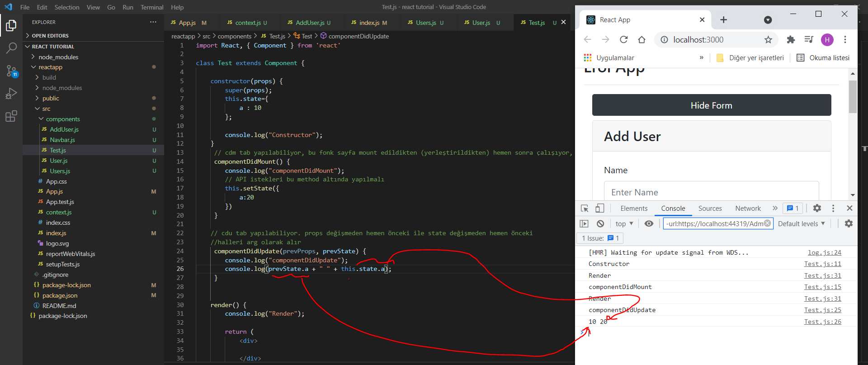Toggle the console live expression eye
The height and width of the screenshot is (365, 868).
click(x=649, y=223)
